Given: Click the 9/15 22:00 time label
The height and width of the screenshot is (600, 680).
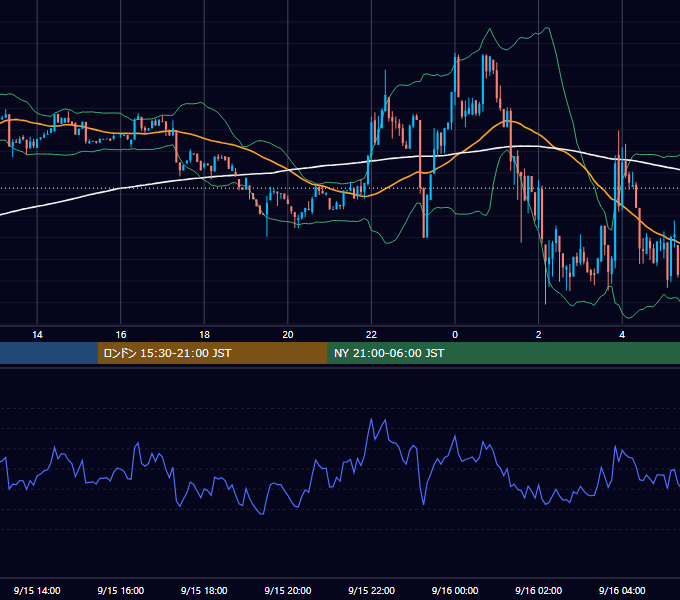Looking at the screenshot, I should coord(372,590).
